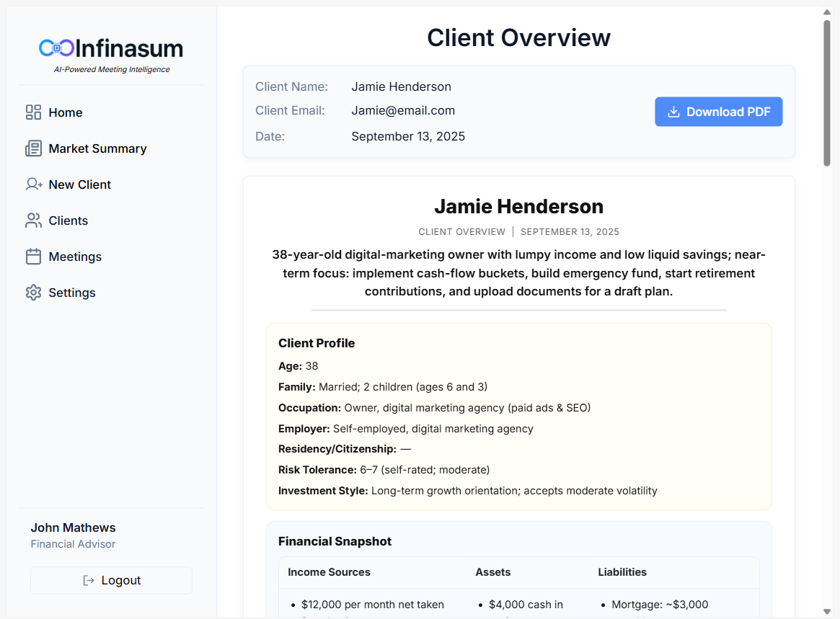Screen dimensions: 840x619
Task: Click the Financial Snapshot heading
Action: (335, 541)
